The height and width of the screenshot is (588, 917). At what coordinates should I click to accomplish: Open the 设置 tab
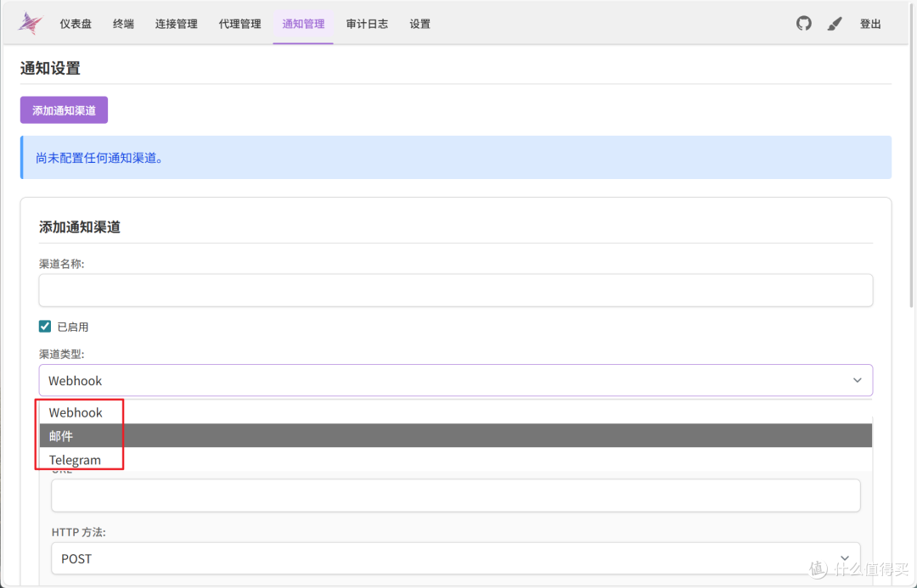420,24
